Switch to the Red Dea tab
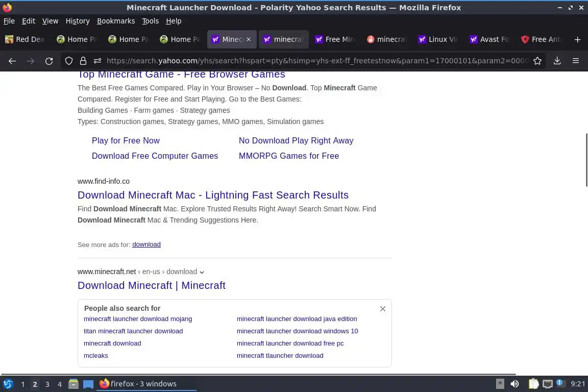 26,39
